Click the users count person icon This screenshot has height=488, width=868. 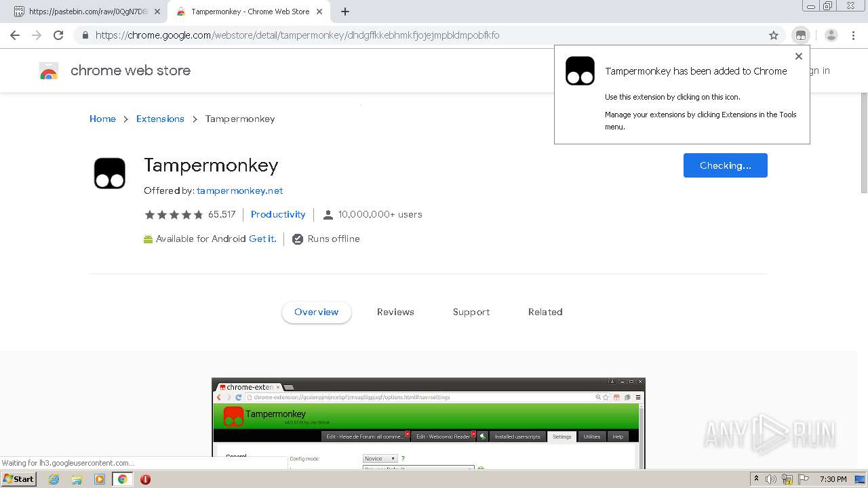pyautogui.click(x=328, y=215)
